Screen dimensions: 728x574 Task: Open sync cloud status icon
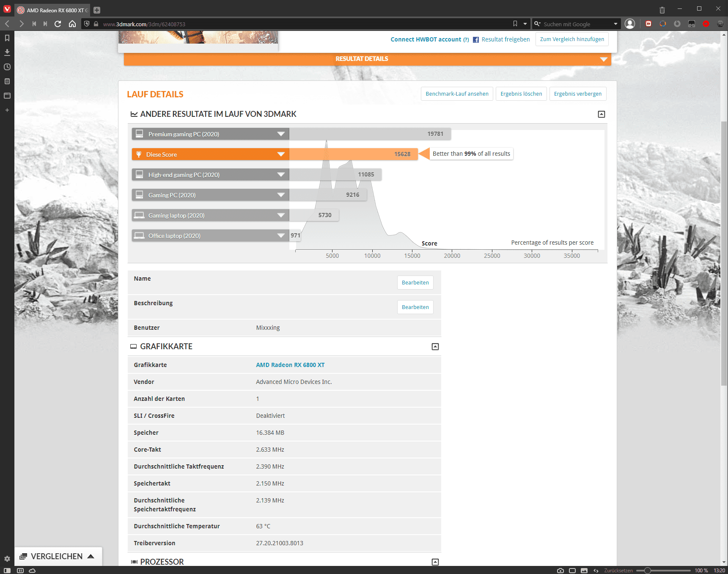32,571
